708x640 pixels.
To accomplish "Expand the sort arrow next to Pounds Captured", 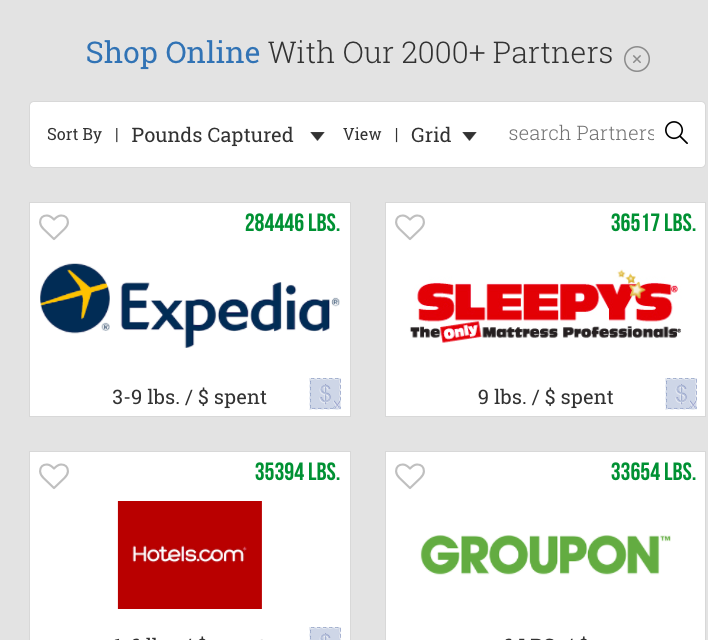I will pos(317,136).
